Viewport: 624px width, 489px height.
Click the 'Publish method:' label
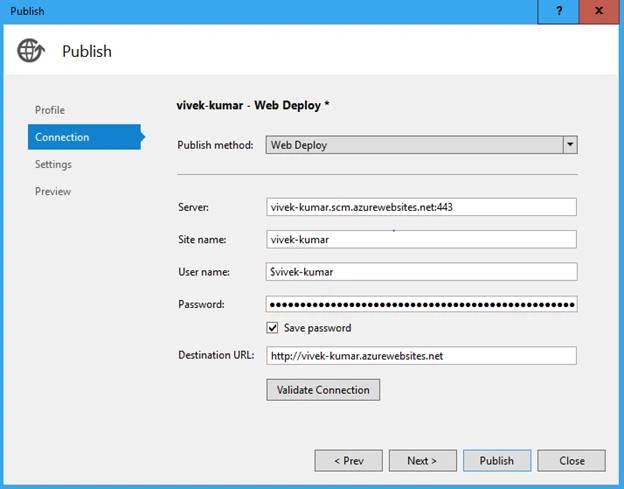click(x=215, y=145)
